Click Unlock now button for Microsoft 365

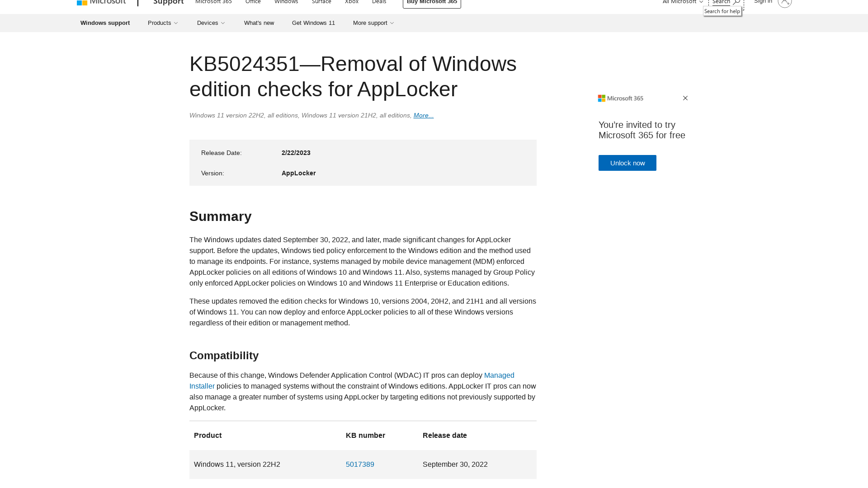(x=627, y=163)
